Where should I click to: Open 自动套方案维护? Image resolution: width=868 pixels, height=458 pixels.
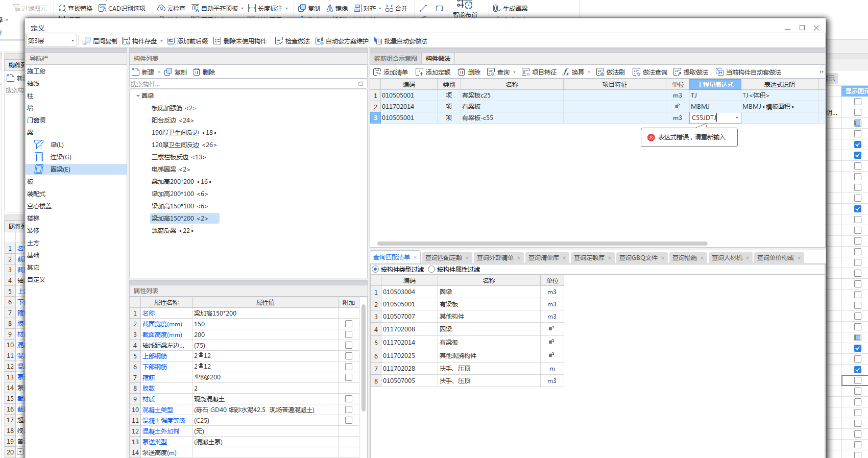[342, 41]
